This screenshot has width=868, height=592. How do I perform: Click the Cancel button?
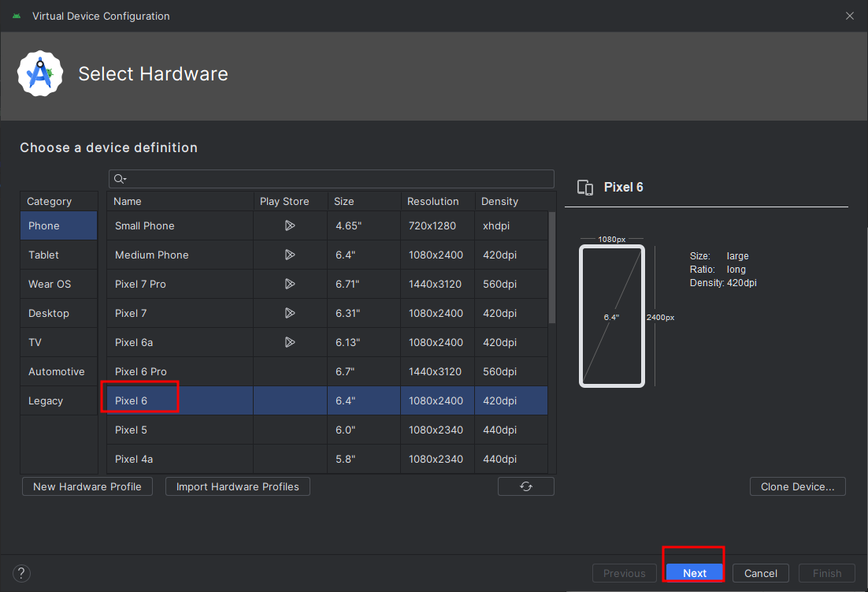tap(761, 573)
